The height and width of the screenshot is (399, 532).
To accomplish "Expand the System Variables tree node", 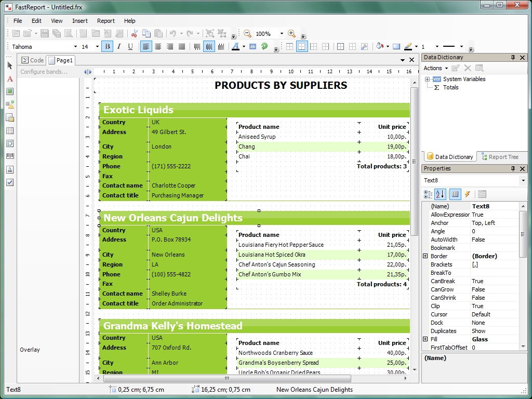I will [x=427, y=79].
